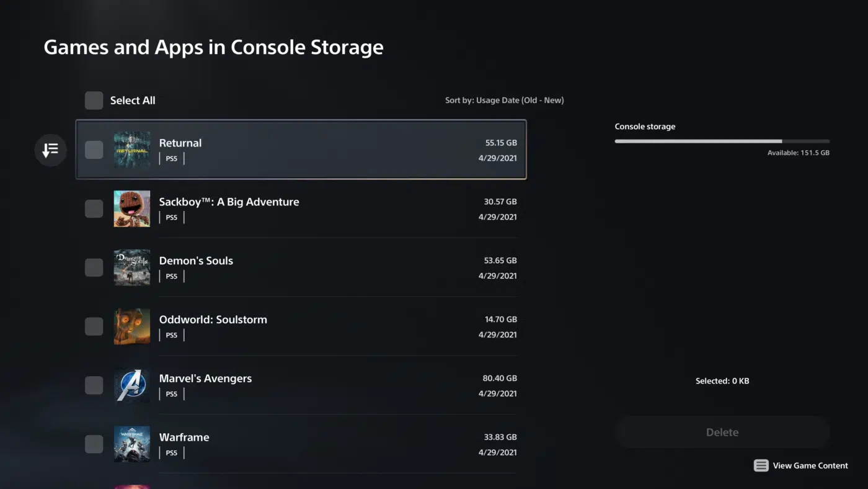Enable the Select All checkbox
This screenshot has height=489, width=868.
[94, 100]
